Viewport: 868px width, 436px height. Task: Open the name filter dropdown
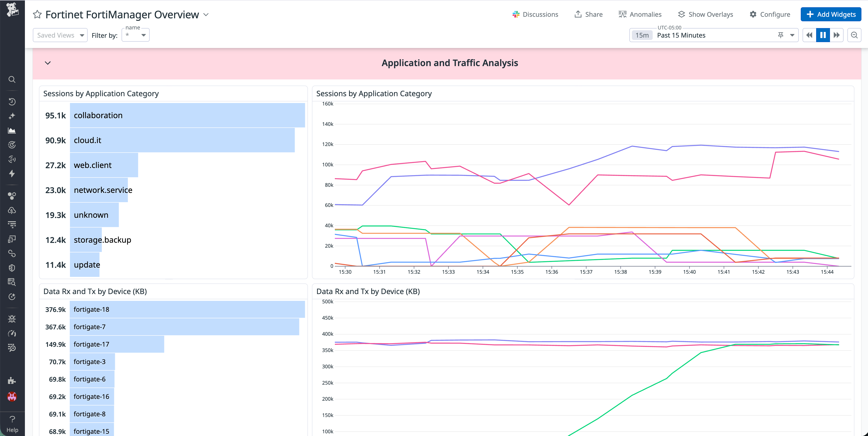pos(135,35)
